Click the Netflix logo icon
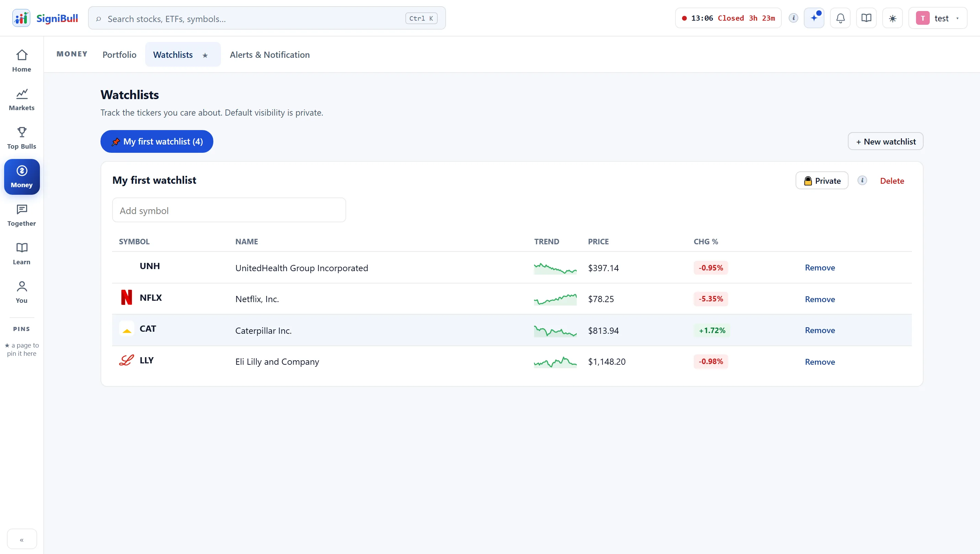Image resolution: width=980 pixels, height=554 pixels. tap(126, 297)
